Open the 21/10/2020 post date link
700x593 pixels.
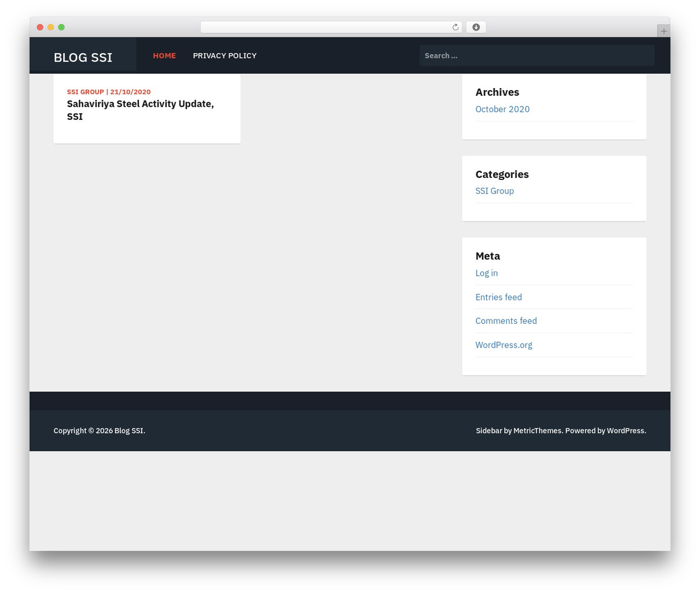(130, 92)
